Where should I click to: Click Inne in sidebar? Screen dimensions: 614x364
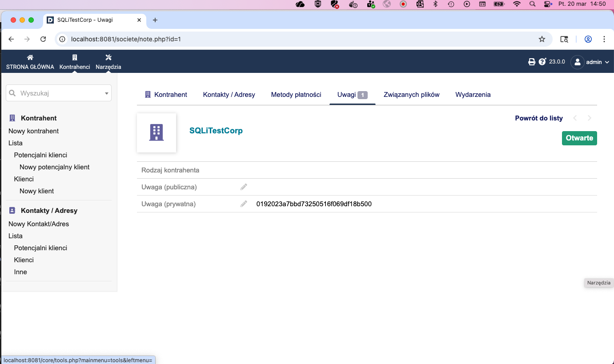(20, 272)
